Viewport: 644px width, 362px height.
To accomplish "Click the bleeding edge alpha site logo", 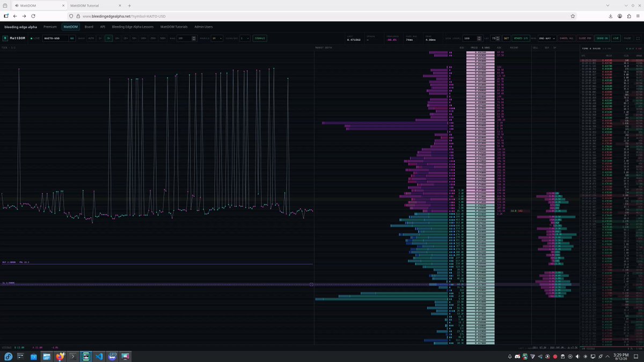I will pyautogui.click(x=20, y=26).
